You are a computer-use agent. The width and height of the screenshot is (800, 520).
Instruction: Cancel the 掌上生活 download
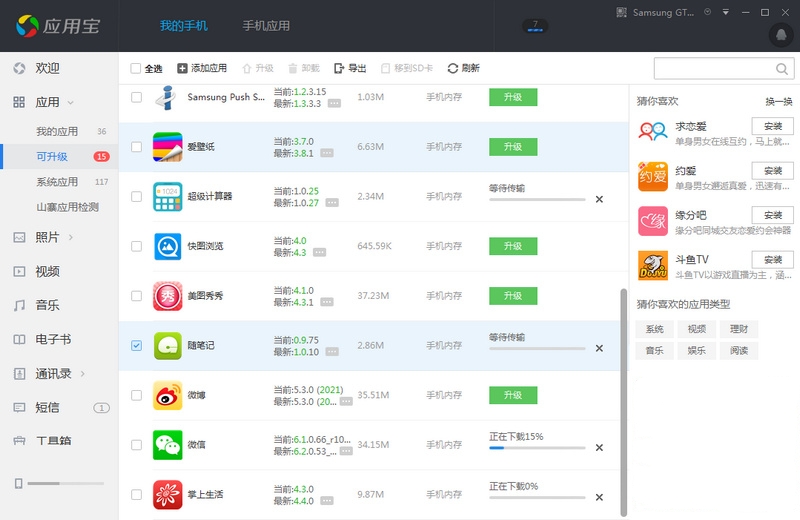pos(599,497)
